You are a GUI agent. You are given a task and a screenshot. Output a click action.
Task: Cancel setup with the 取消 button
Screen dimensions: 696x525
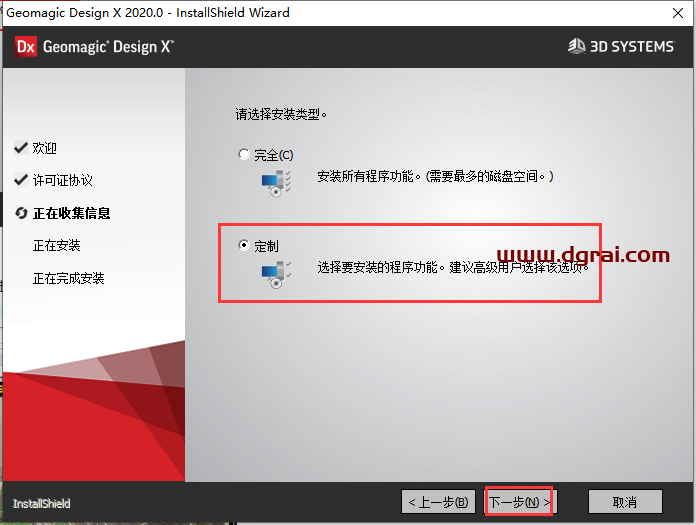[x=625, y=502]
